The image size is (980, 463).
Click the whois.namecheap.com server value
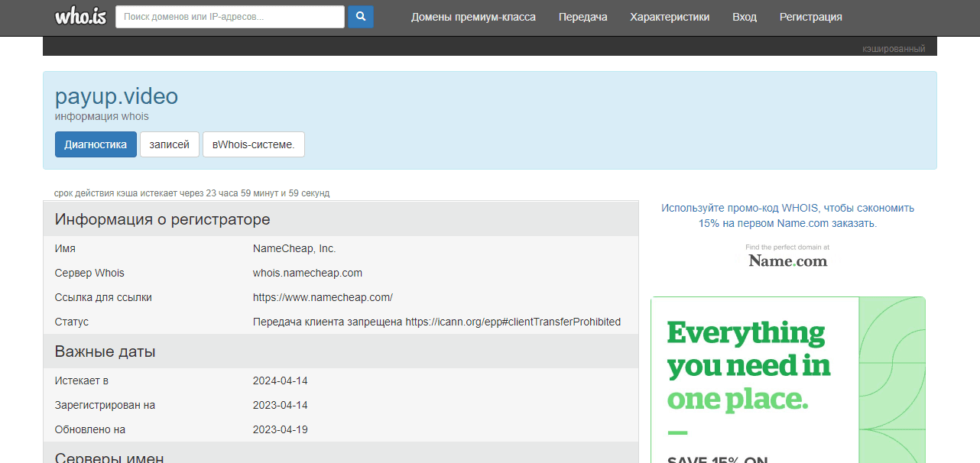click(x=307, y=273)
